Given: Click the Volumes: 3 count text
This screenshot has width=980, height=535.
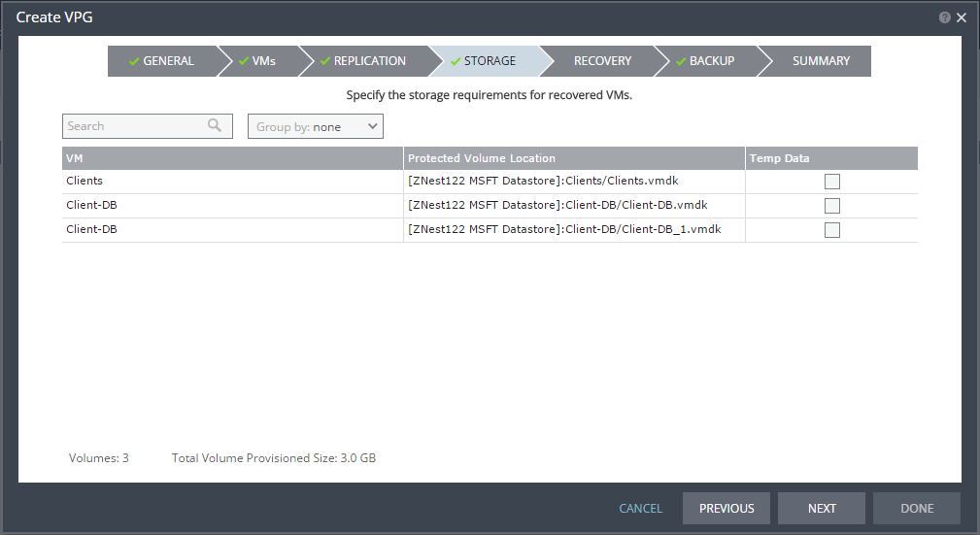Looking at the screenshot, I should pos(99,458).
